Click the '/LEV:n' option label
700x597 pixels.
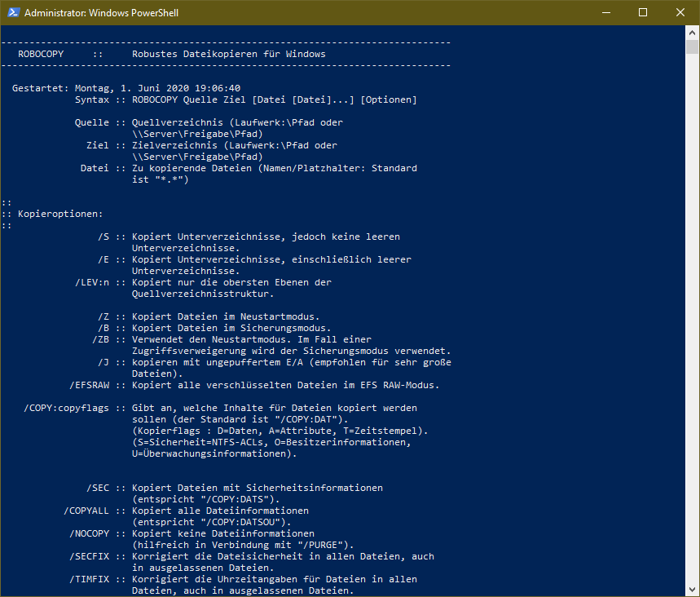92,282
